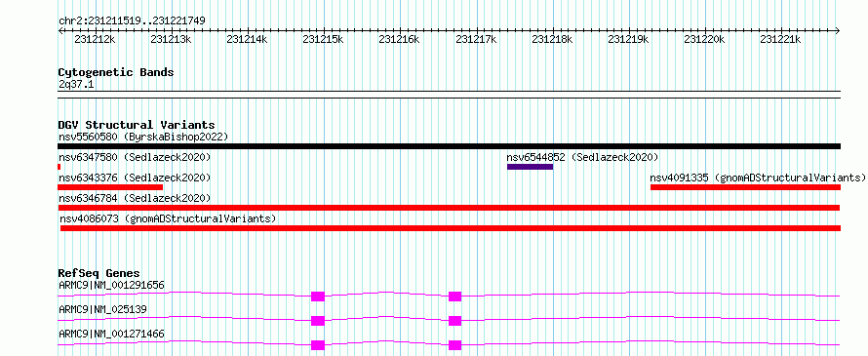Select the Cytogenetic Bands track title

point(116,72)
